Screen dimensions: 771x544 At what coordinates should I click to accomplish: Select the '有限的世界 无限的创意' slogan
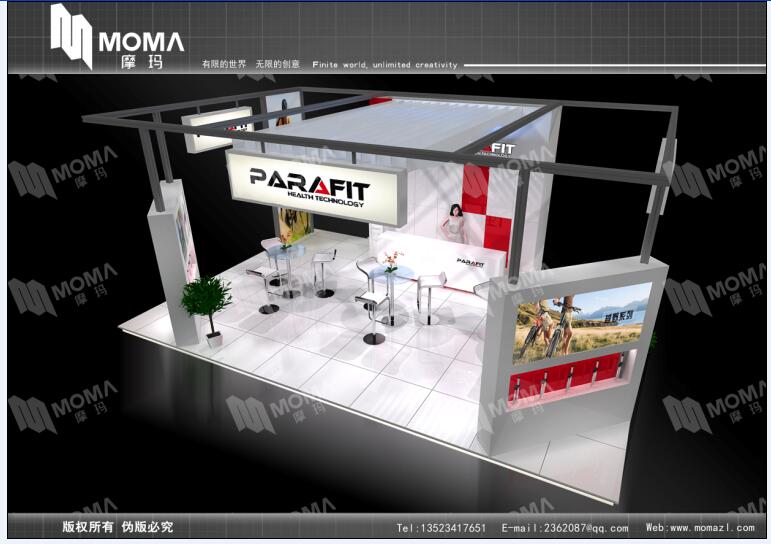[x=251, y=64]
